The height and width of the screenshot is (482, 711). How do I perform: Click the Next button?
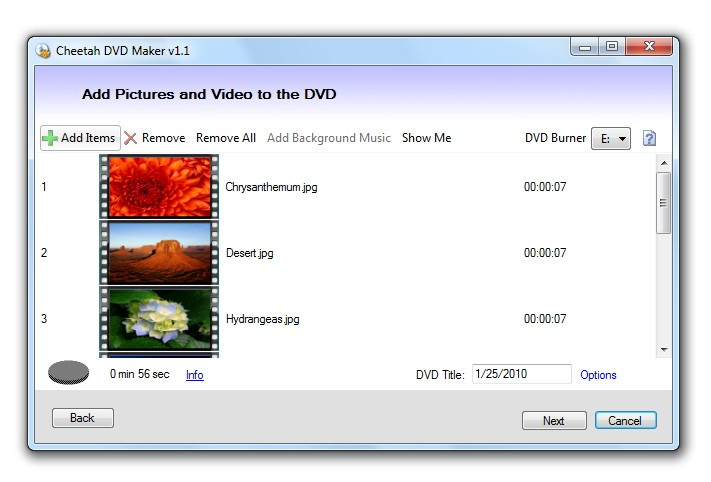(554, 420)
